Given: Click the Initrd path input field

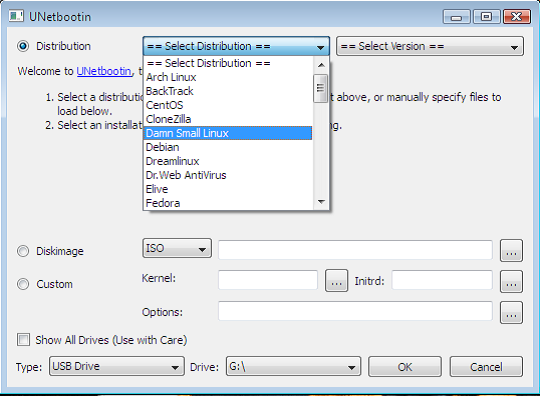Looking at the screenshot, I should click(x=442, y=280).
